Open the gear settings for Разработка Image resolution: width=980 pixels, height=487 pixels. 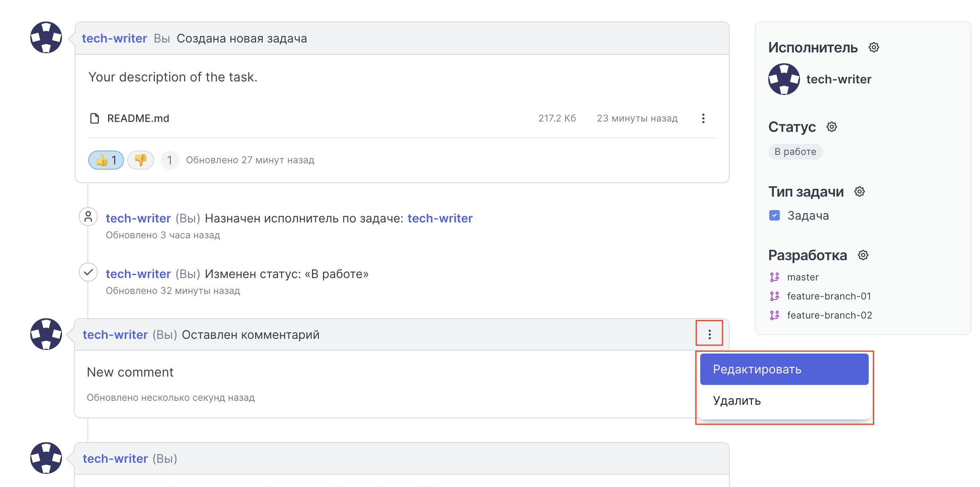point(863,255)
